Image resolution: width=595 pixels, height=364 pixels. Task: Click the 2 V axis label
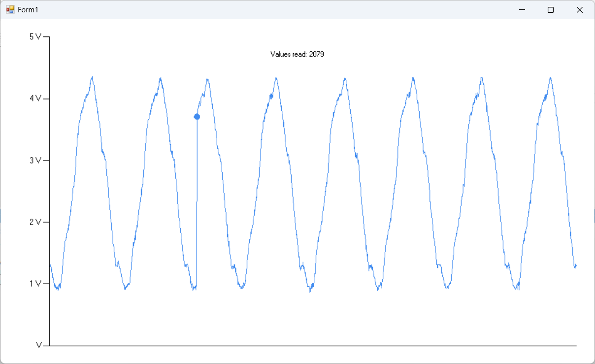pyautogui.click(x=35, y=222)
